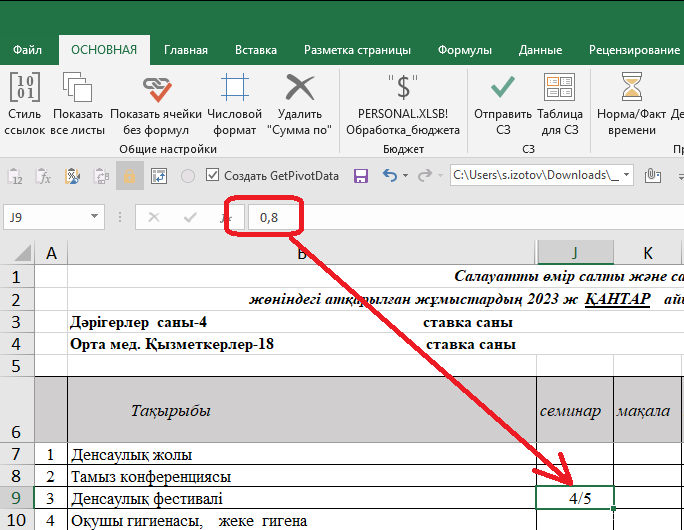The width and height of the screenshot is (684, 530).
Task: Switch to Главная ribbon tab
Action: 186,50
